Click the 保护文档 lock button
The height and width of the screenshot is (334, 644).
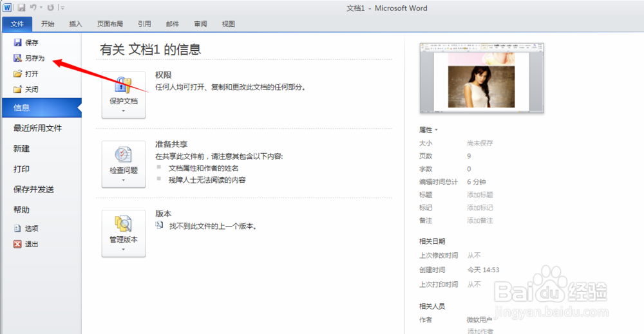pos(123,95)
